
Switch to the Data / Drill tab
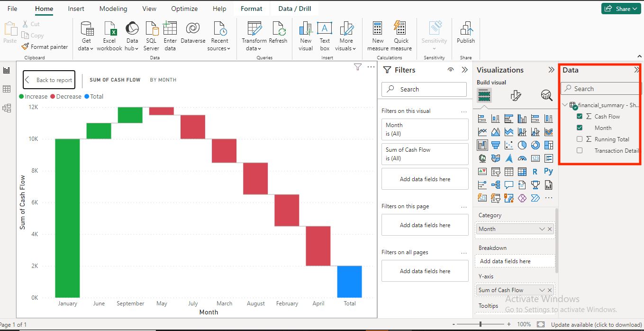pos(295,9)
